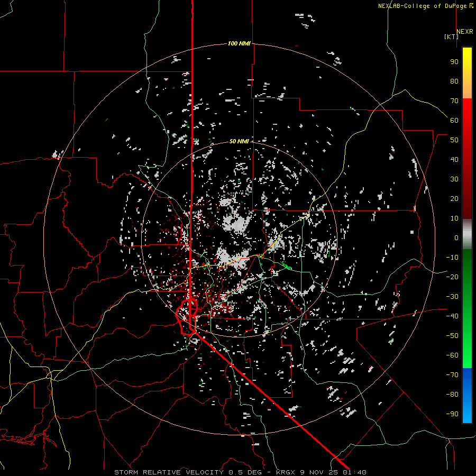Click the 10 value on the velocity scale
This screenshot has width=476, height=476.
tap(454, 218)
